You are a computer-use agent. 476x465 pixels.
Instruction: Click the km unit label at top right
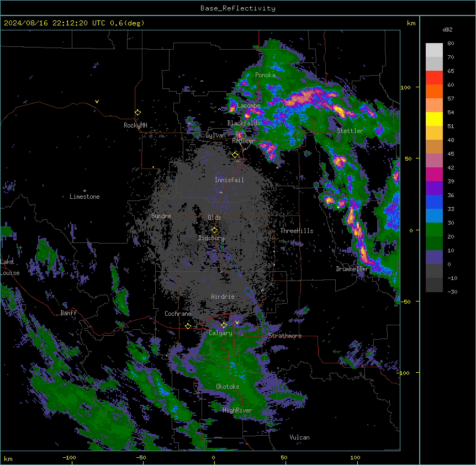[411, 23]
